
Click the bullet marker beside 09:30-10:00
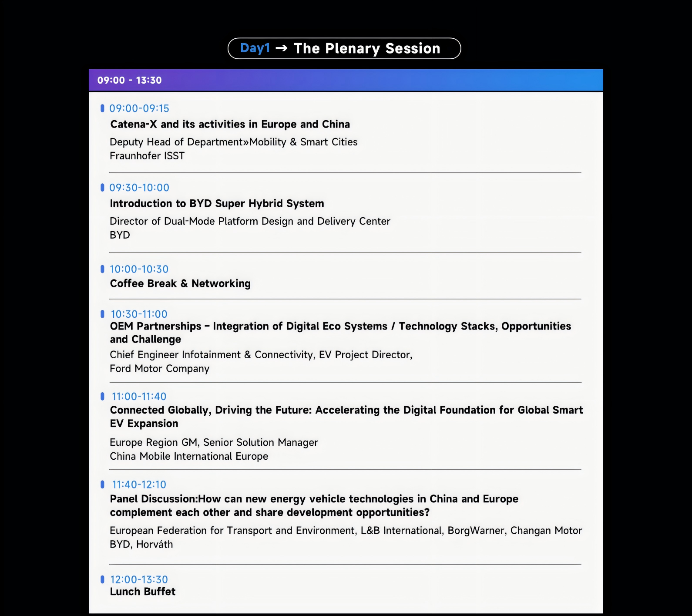tap(102, 188)
